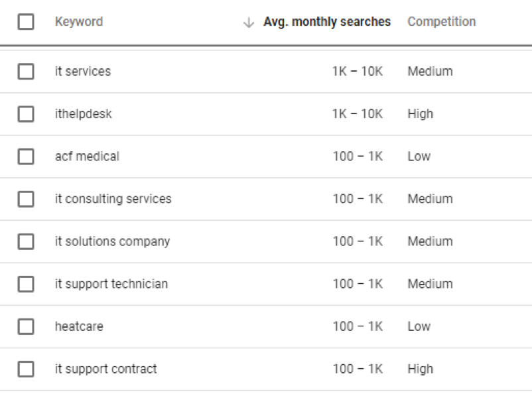Click the 'Keyword' column header
Viewport: 532px width, 394px height.
pos(79,21)
